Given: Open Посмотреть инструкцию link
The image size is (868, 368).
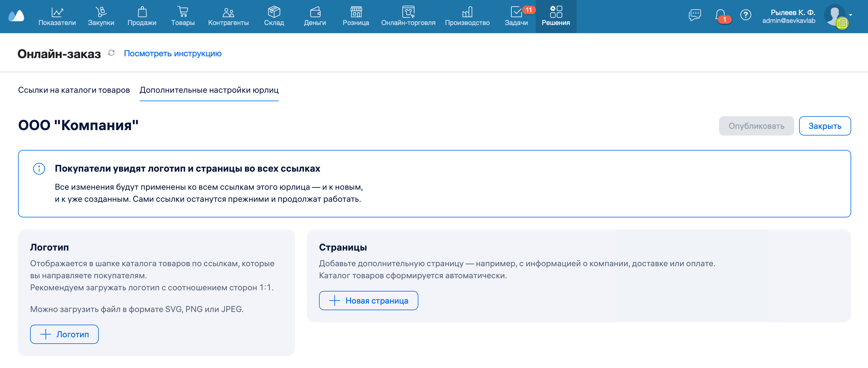Looking at the screenshot, I should point(172,53).
